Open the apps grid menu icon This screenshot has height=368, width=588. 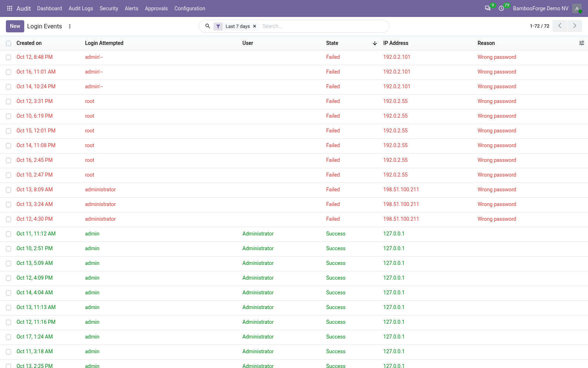10,8
